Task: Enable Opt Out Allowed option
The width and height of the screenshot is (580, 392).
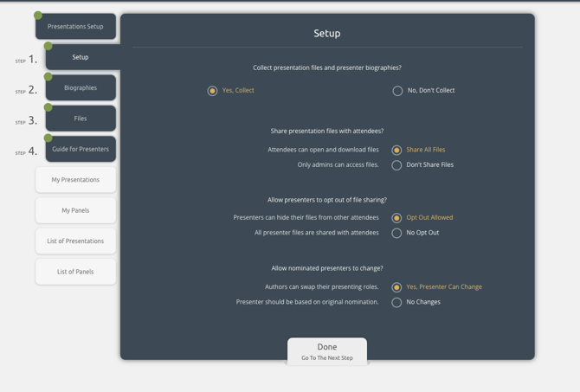Action: tap(396, 218)
